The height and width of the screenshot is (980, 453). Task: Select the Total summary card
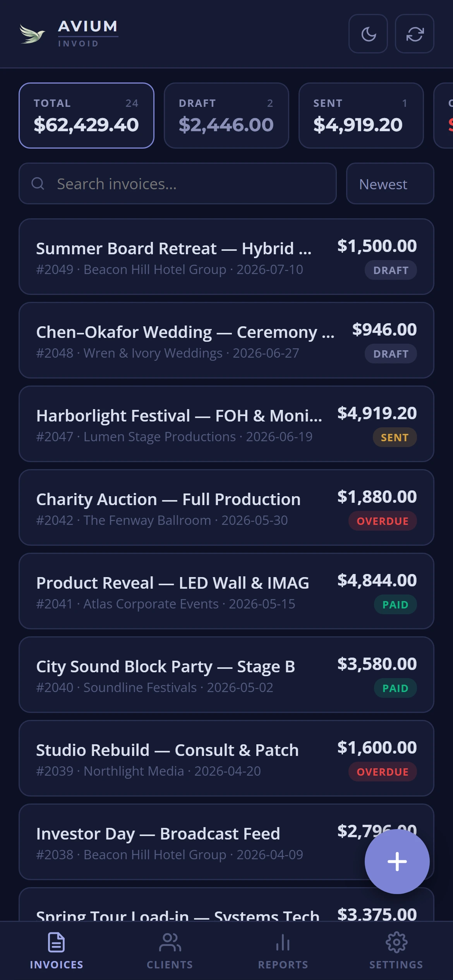click(x=87, y=115)
